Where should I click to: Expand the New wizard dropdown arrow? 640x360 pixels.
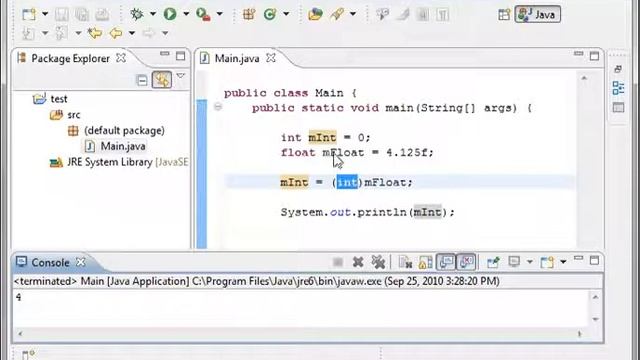pos(45,14)
